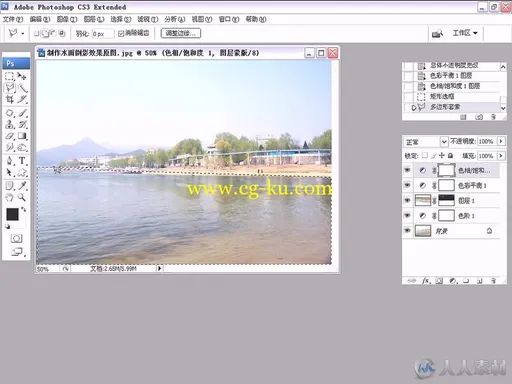Select the Gradient tool
The width and height of the screenshot is (512, 384).
point(22,136)
